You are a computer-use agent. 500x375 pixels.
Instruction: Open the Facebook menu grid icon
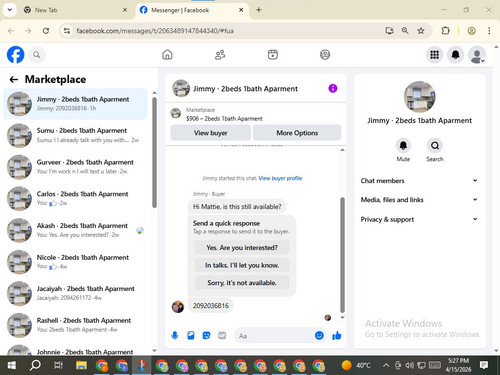(x=434, y=55)
